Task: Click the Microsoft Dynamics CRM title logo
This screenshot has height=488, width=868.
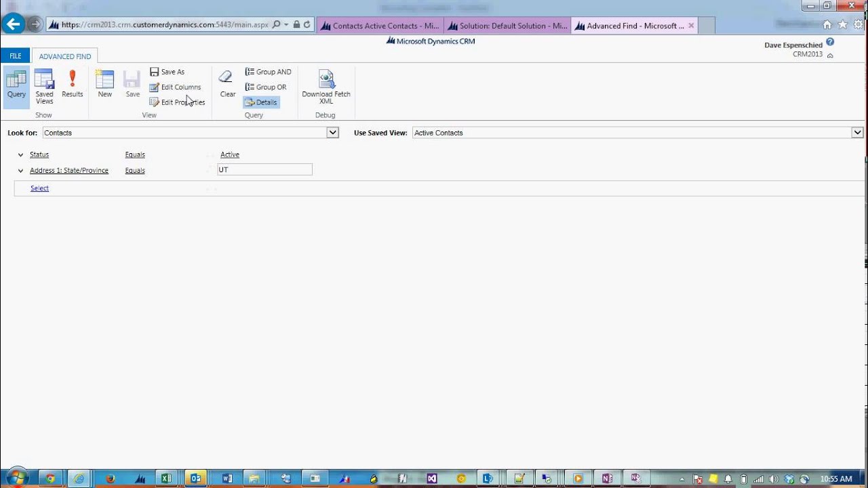Action: coord(430,41)
